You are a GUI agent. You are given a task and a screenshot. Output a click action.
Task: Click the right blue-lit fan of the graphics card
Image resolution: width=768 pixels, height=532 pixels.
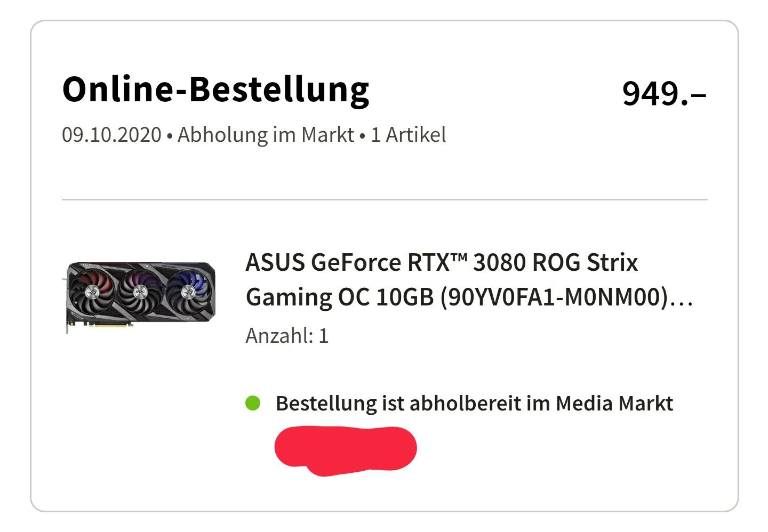[187, 291]
